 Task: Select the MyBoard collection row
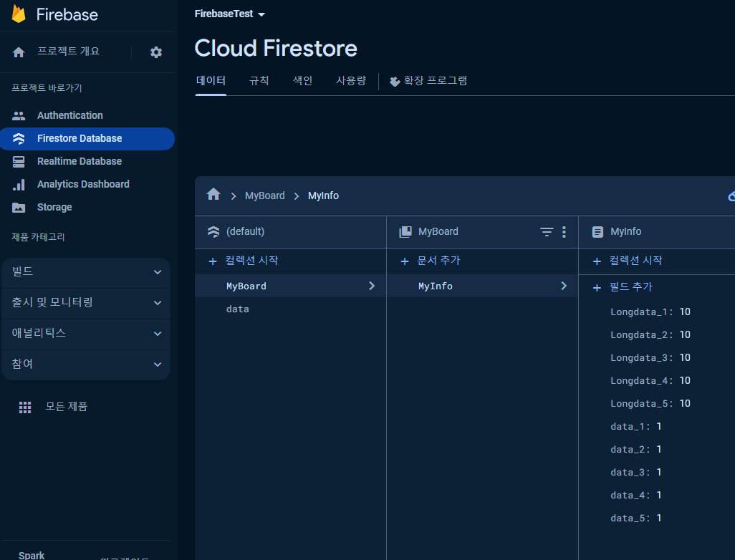point(291,286)
